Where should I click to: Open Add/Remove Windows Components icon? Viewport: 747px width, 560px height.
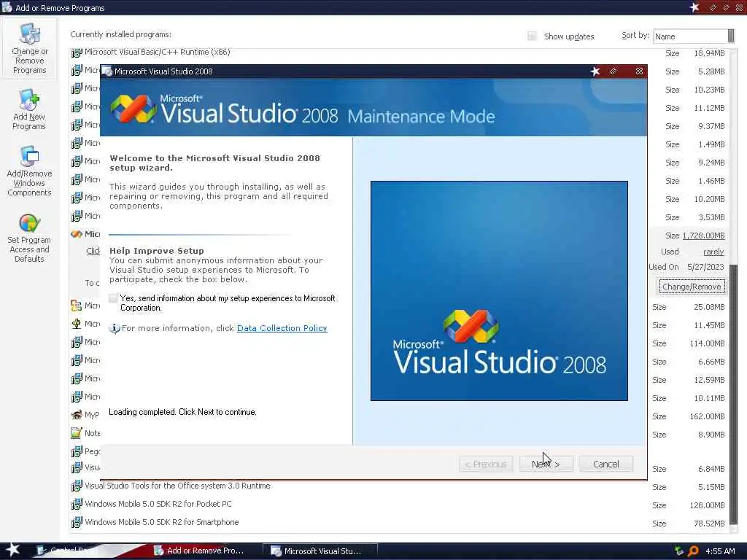click(x=29, y=171)
